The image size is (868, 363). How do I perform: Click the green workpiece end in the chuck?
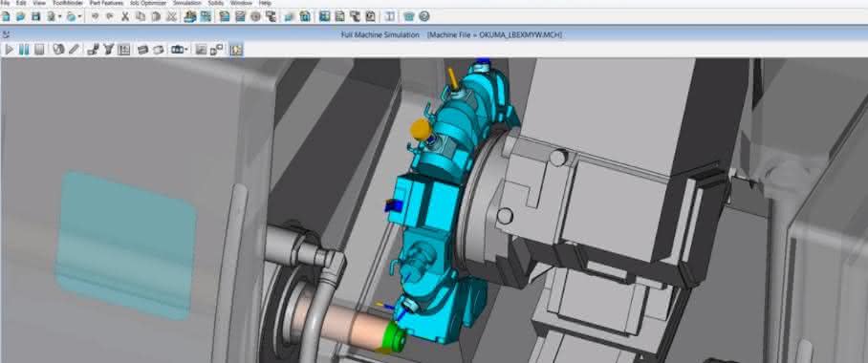395,336
